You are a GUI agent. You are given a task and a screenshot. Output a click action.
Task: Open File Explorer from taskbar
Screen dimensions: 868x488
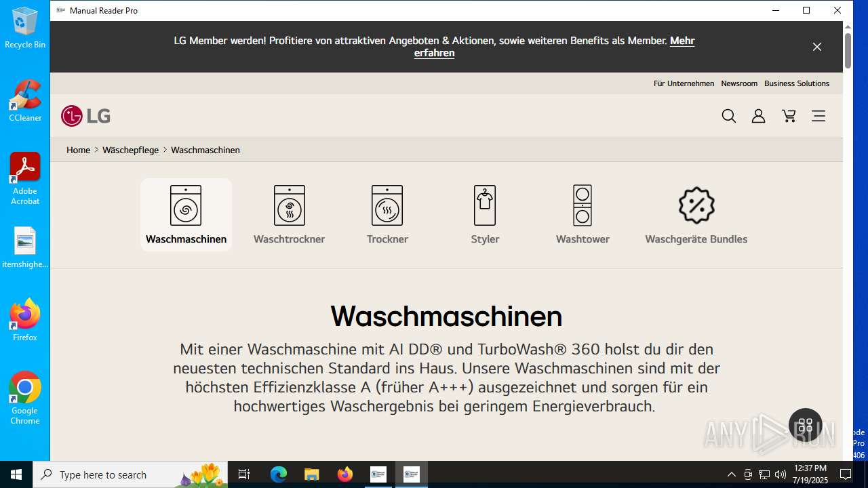(311, 474)
